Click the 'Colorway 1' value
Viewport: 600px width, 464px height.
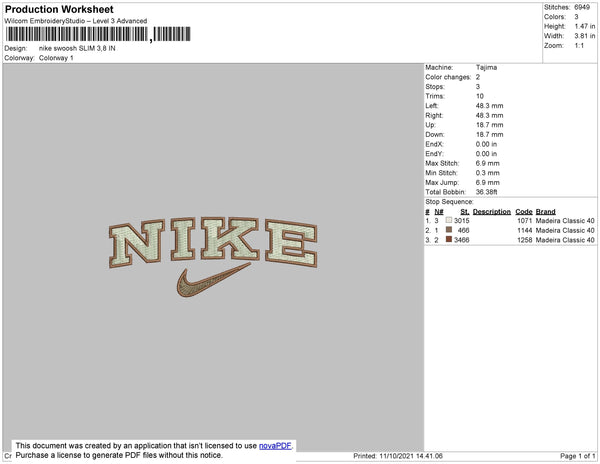(56, 58)
